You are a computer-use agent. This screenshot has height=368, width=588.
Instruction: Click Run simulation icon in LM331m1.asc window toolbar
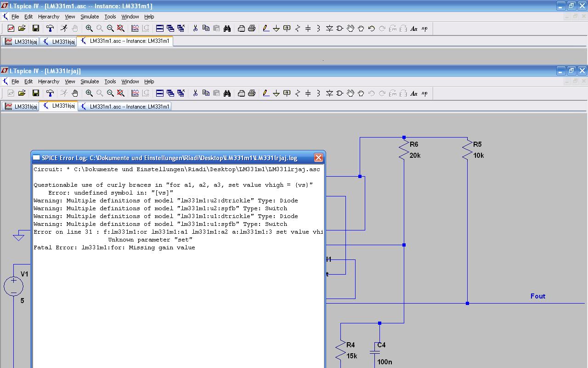64,28
